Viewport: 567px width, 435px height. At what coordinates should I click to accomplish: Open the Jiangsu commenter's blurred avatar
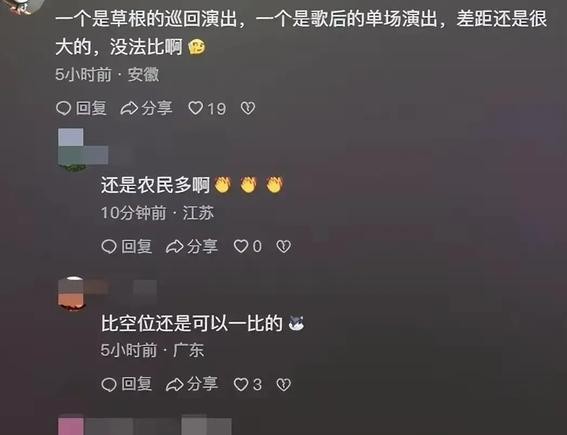pos(72,149)
